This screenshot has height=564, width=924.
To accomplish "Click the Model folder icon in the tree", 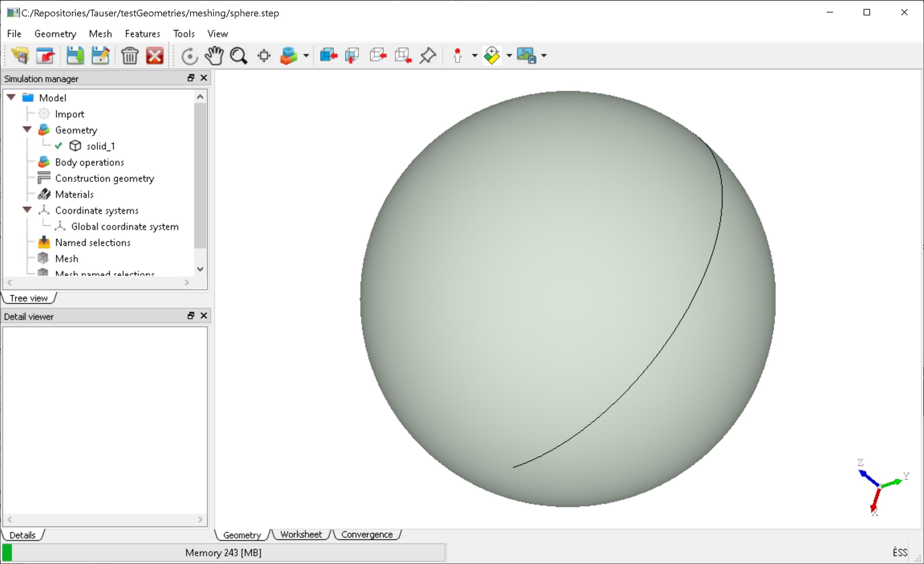I will pyautogui.click(x=28, y=98).
